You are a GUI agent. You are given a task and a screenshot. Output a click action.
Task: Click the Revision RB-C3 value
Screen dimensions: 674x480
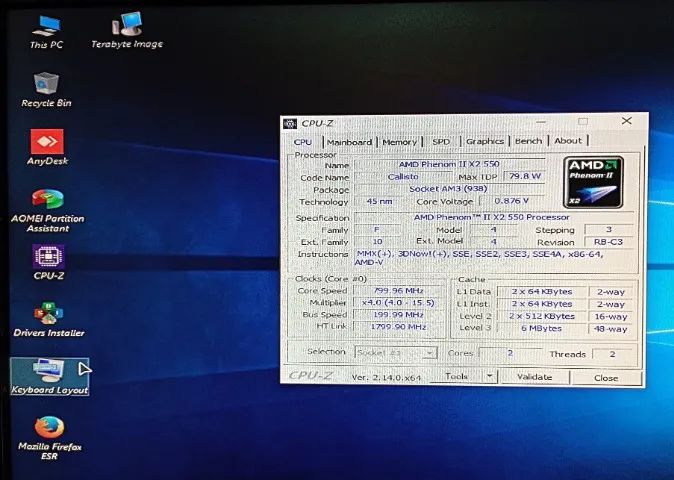tap(608, 242)
